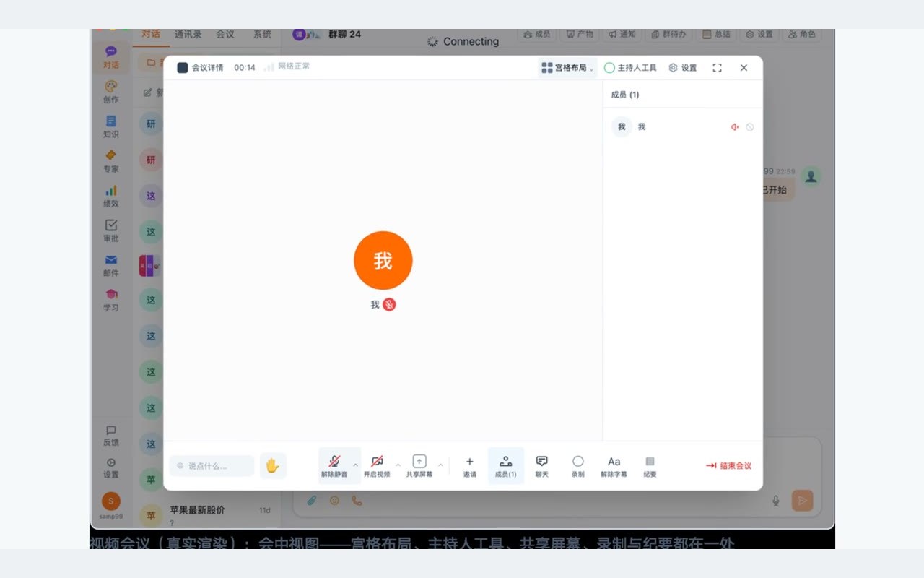Open the 苹果最新股价 conversation
The image size is (924, 578).
pos(207,515)
